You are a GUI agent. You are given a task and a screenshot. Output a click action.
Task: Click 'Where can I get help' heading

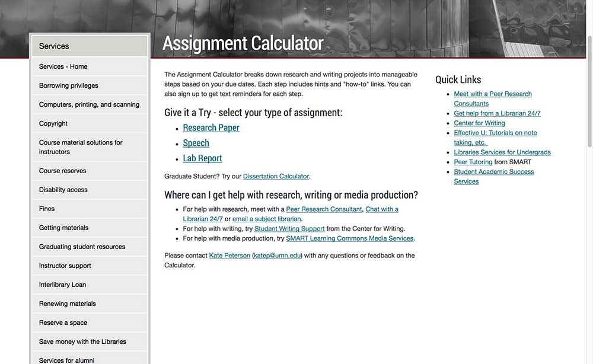pyautogui.click(x=291, y=194)
